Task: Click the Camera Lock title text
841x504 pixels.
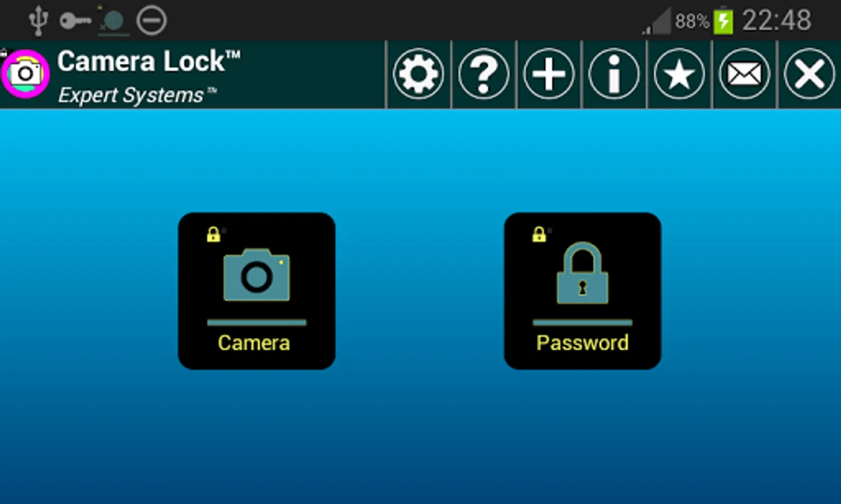Action: (x=149, y=61)
